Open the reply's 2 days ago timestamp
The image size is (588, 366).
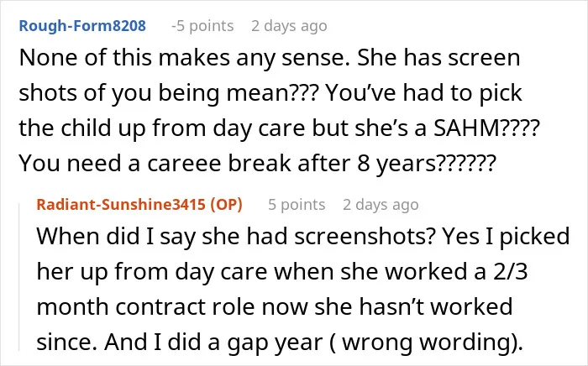(x=381, y=205)
